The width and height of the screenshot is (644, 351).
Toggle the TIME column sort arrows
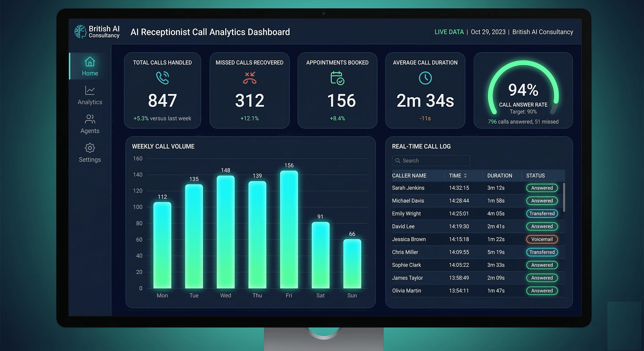[x=465, y=176]
